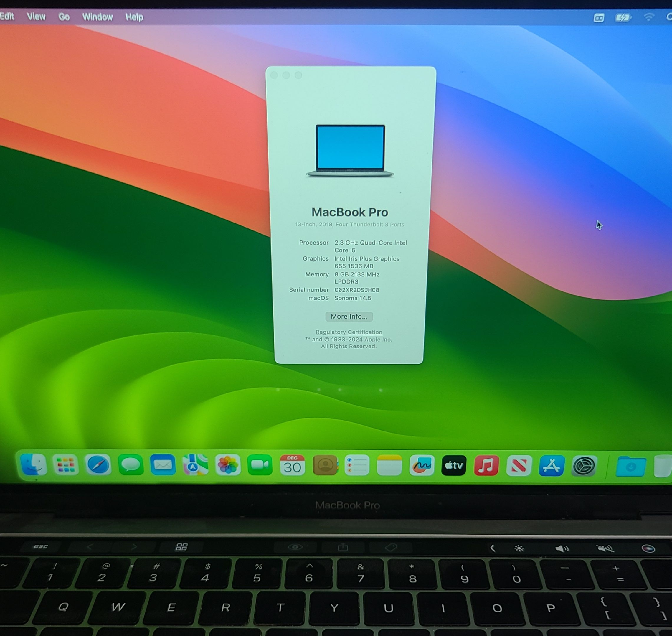Open the Wi-Fi status menu
Image resolution: width=672 pixels, height=636 pixels.
tap(649, 17)
